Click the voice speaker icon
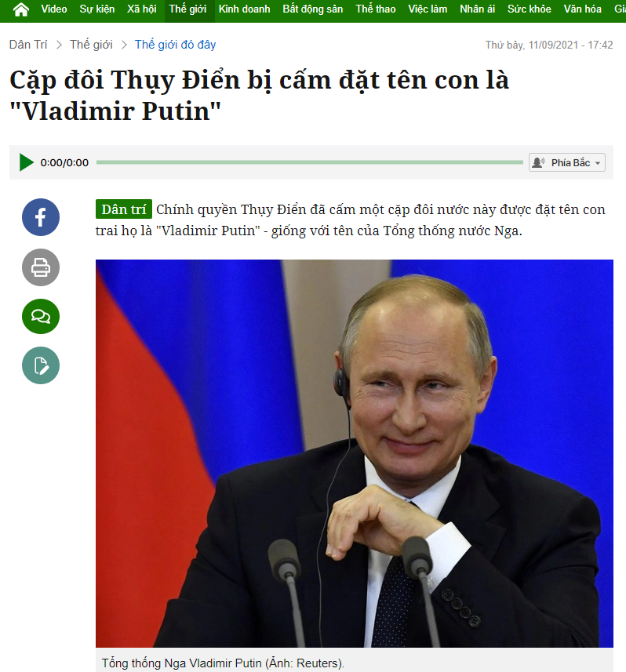The image size is (626, 672). tap(538, 162)
